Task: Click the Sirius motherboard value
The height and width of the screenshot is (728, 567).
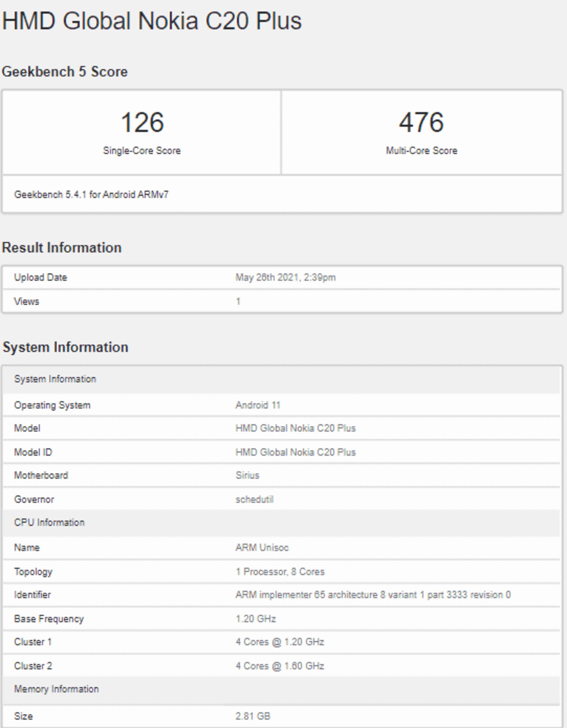Action: click(x=247, y=475)
